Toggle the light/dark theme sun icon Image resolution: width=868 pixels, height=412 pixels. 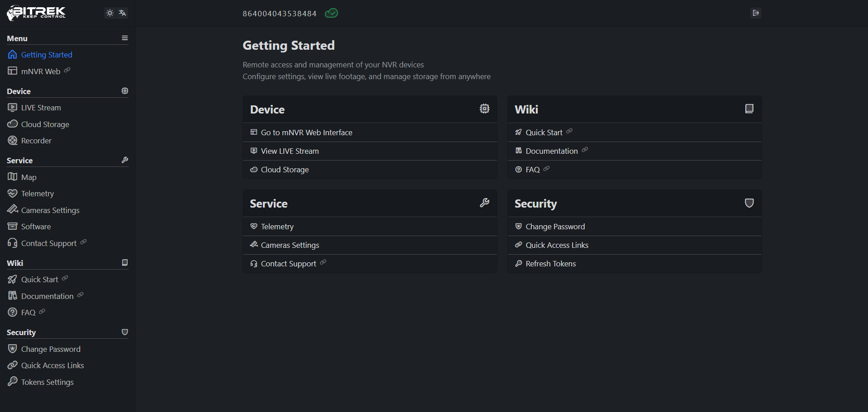(110, 13)
